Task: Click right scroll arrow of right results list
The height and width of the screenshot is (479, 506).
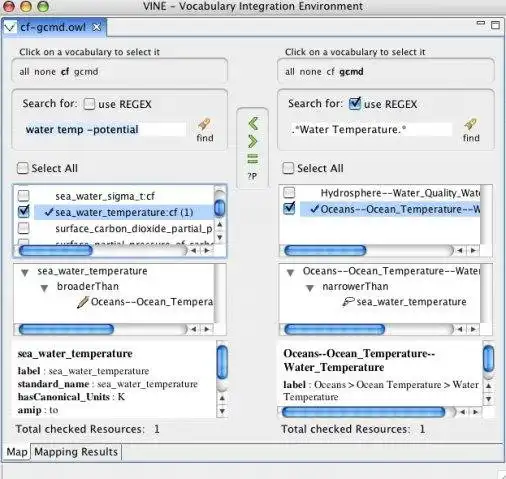Action: click(473, 251)
